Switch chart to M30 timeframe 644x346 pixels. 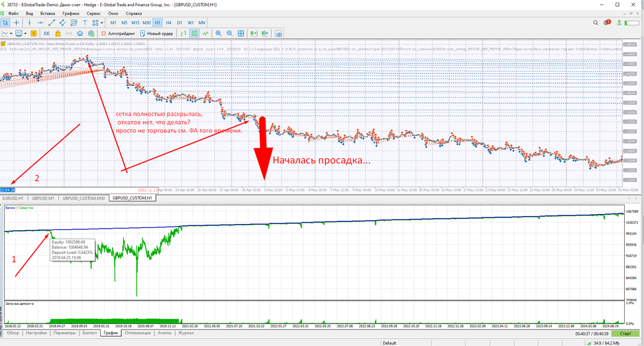coord(146,23)
